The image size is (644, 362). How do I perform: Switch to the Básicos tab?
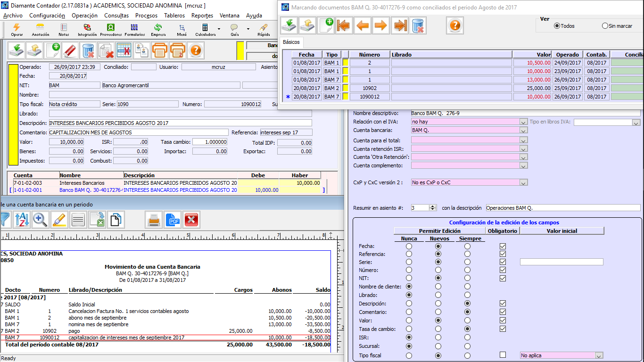(x=291, y=42)
